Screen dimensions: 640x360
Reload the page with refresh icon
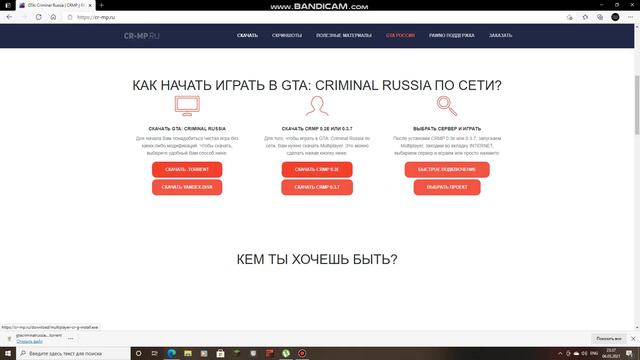point(39,17)
